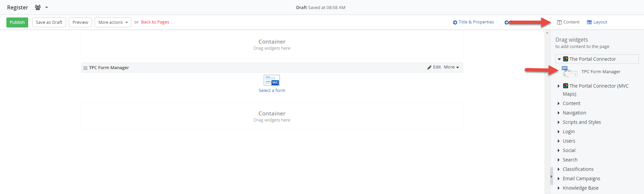Go Back to Pages
This screenshot has width=644, height=194.
point(155,22)
